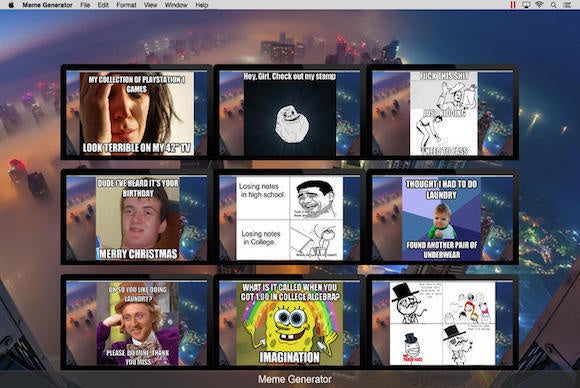Click the red pause icon in menu bar
Viewport: 580px width, 388px height.
click(x=513, y=5)
